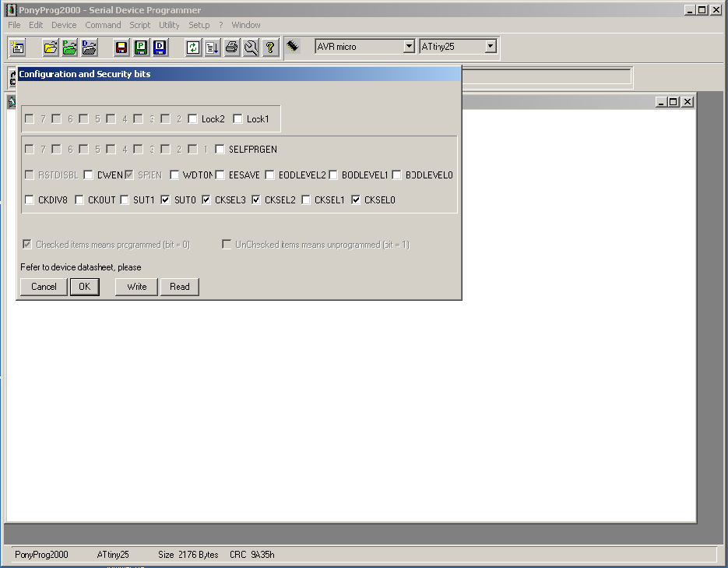Click the Write button
The width and height of the screenshot is (728, 568).
[x=136, y=287]
